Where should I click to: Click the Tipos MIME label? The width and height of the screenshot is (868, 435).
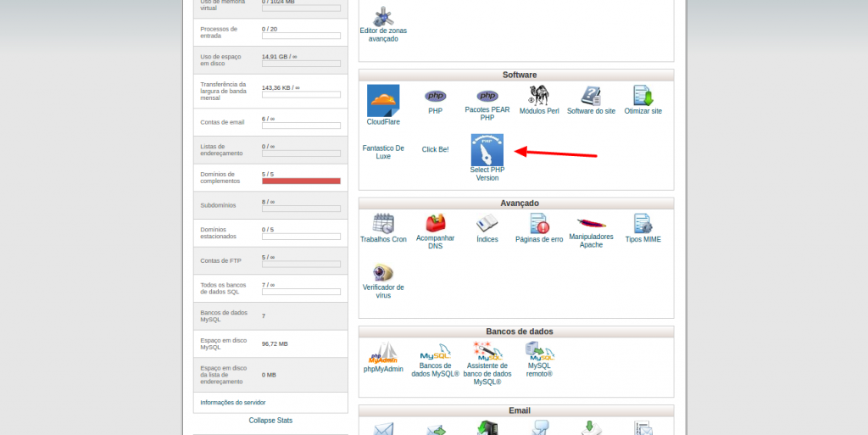pos(643,240)
